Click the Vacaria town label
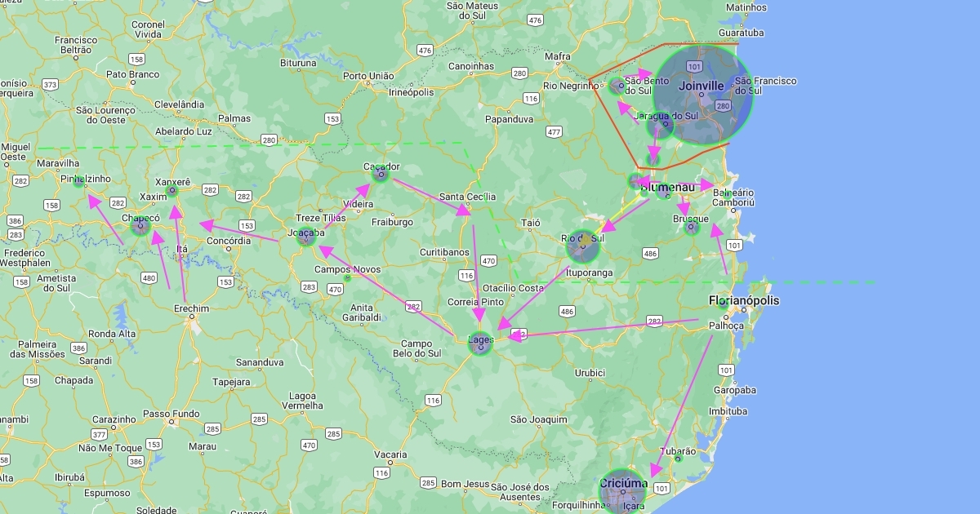Image resolution: width=980 pixels, height=514 pixels. coord(390,454)
